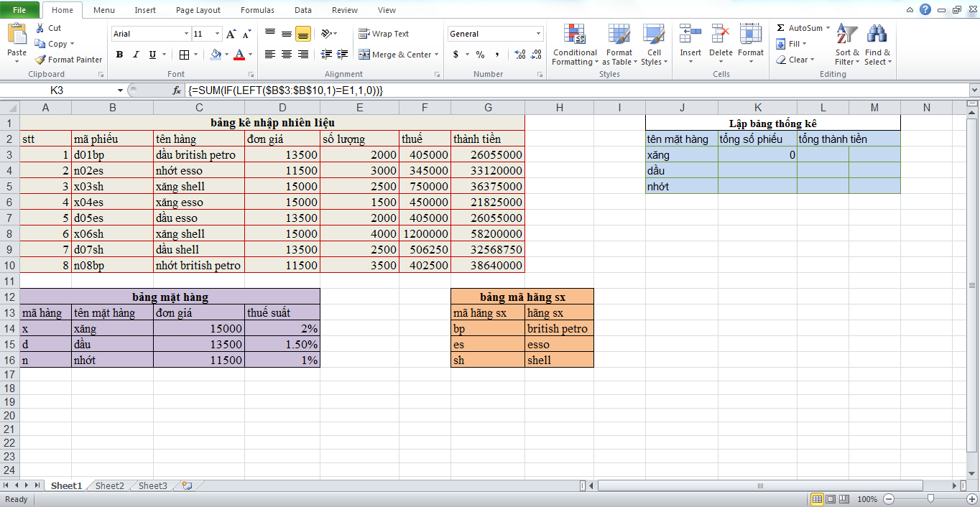Enable Wrap Text for the cell
The height and width of the screenshot is (507, 980).
384,34
